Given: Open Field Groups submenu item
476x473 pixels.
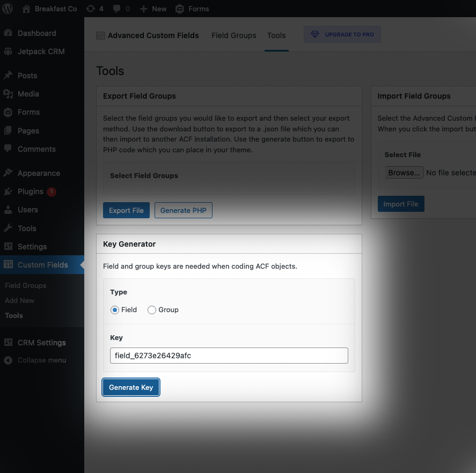Looking at the screenshot, I should coord(26,285).
